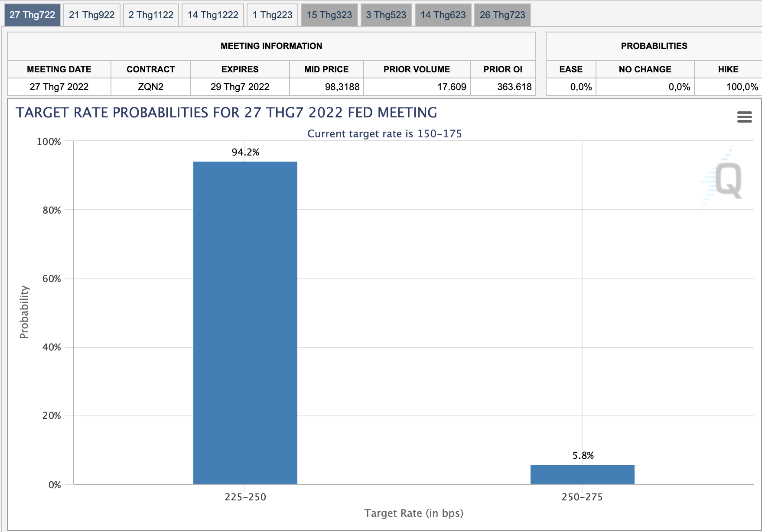This screenshot has height=532, width=762.
Task: Open the chart hamburger menu icon
Action: [744, 117]
